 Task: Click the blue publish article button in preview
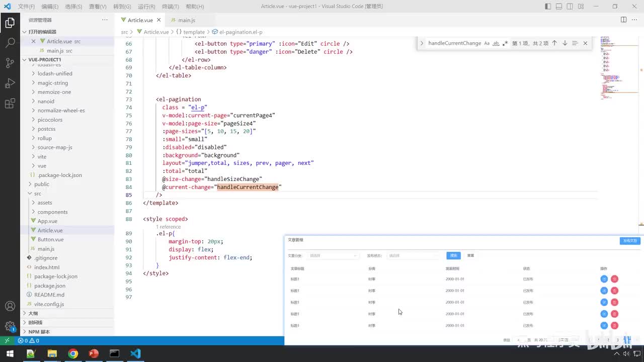[x=630, y=241]
